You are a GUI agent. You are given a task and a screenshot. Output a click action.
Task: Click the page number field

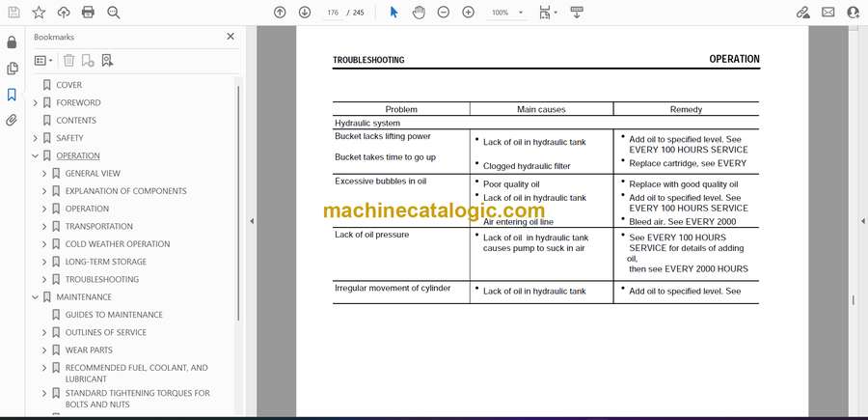[x=333, y=13]
